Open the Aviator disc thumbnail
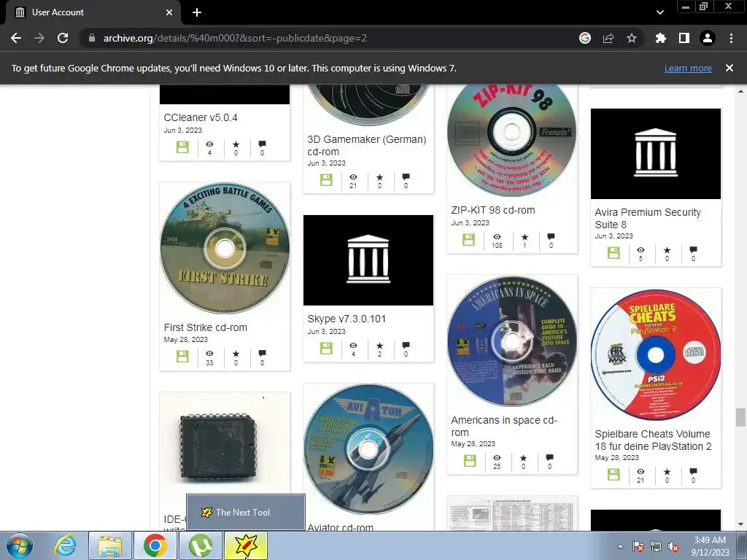This screenshot has width=747, height=560. point(368,449)
